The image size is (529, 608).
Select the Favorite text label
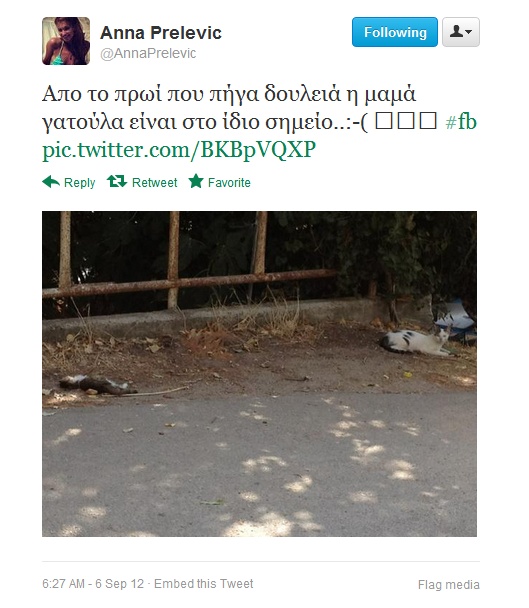(229, 183)
